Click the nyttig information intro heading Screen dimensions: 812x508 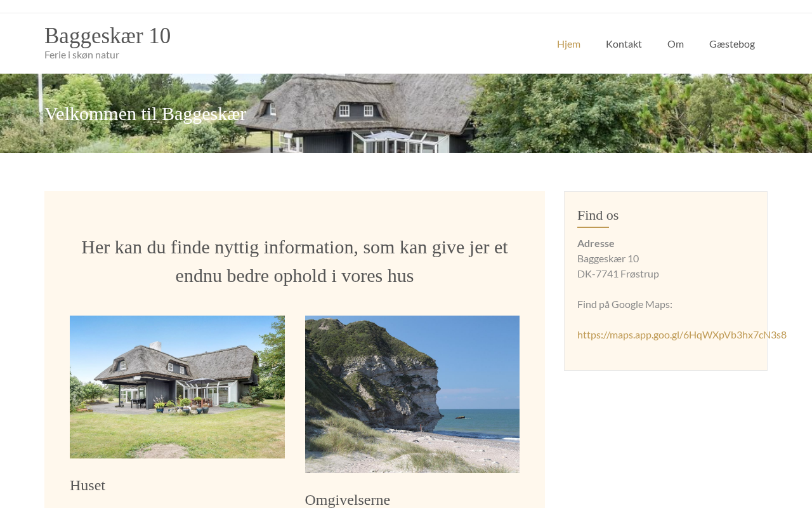pyautogui.click(x=294, y=261)
